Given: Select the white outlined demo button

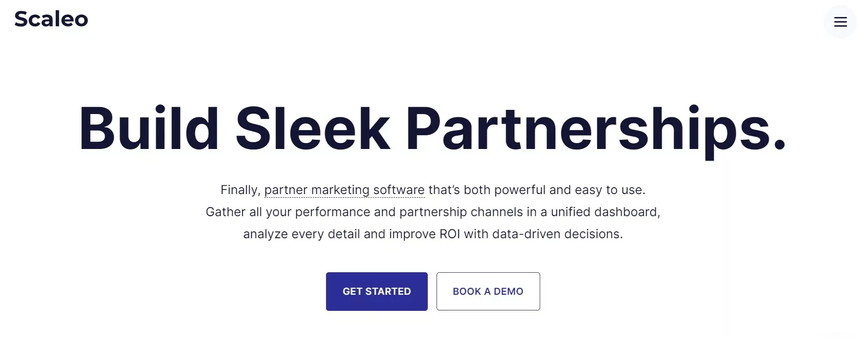Looking at the screenshot, I should coord(488,291).
